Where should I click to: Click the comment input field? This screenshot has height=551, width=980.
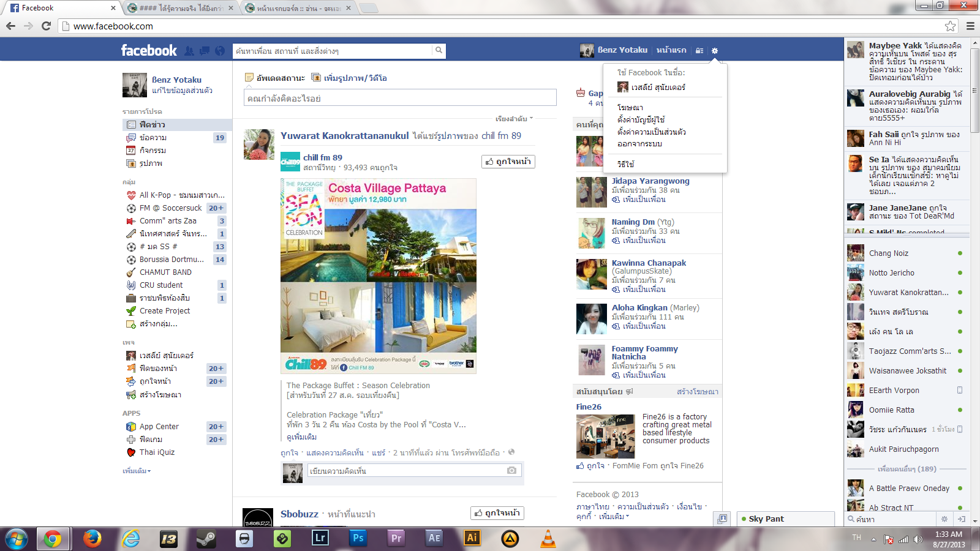406,471
